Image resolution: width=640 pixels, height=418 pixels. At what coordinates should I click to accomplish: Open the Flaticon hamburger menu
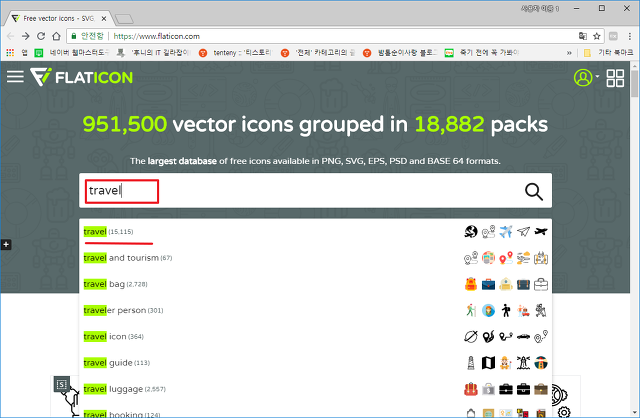(15, 77)
